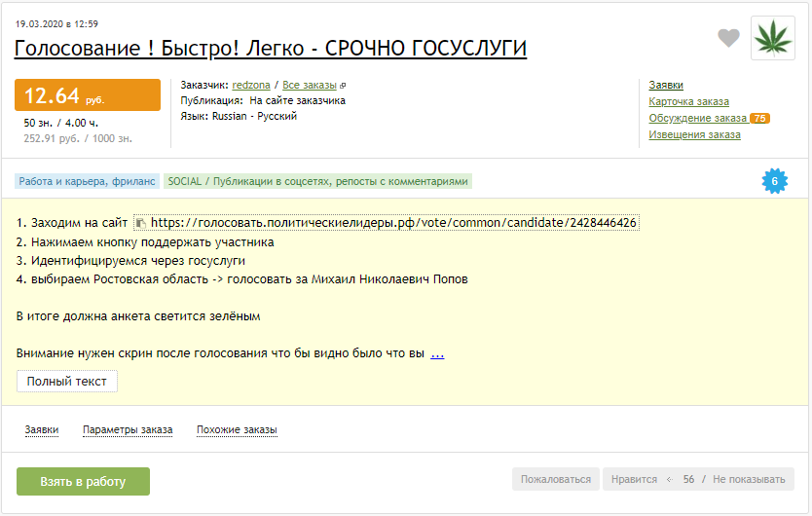The image size is (812, 516).
Task: Take the order with Взять в работу
Action: pyautogui.click(x=83, y=481)
